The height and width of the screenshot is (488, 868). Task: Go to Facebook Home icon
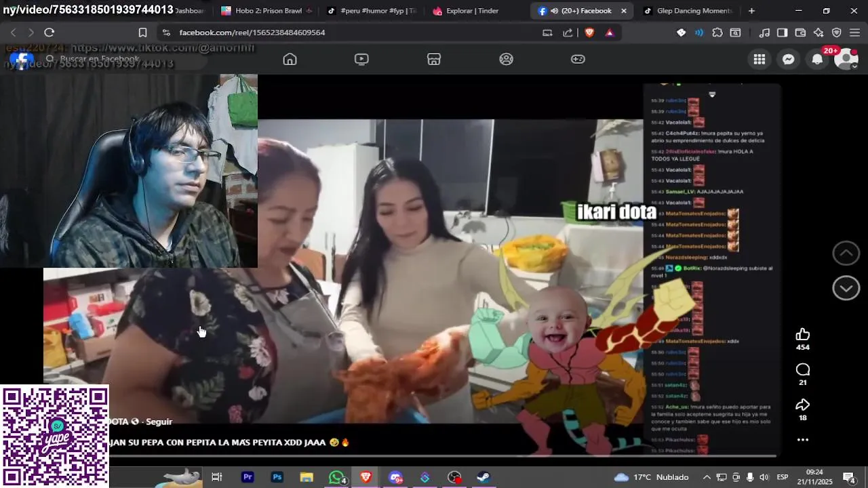click(x=290, y=59)
